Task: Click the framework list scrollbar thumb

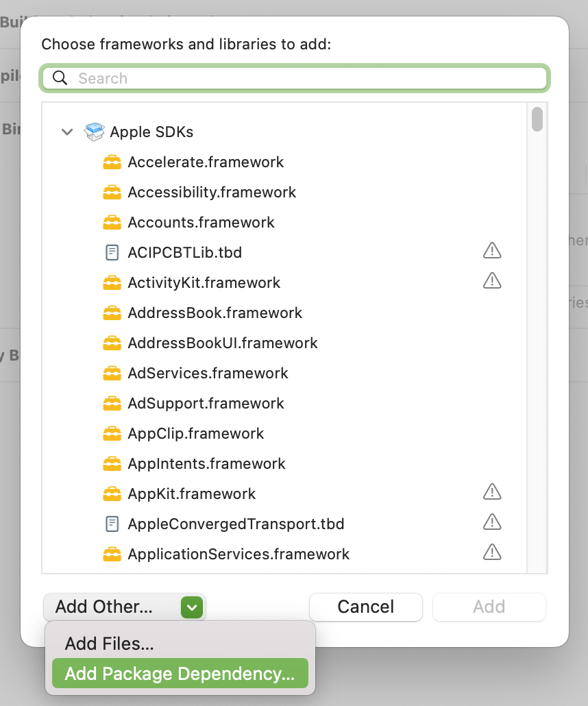Action: tap(537, 119)
